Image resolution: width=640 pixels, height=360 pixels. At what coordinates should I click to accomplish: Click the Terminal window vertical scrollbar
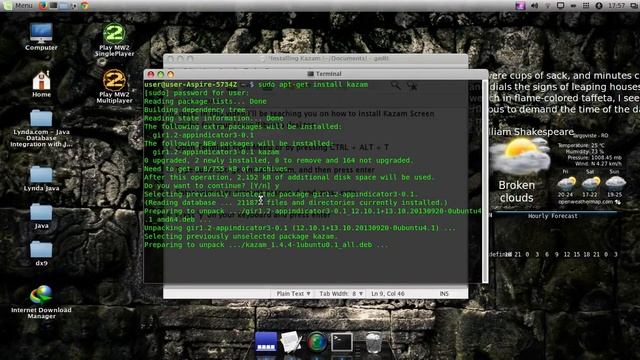click(x=485, y=181)
